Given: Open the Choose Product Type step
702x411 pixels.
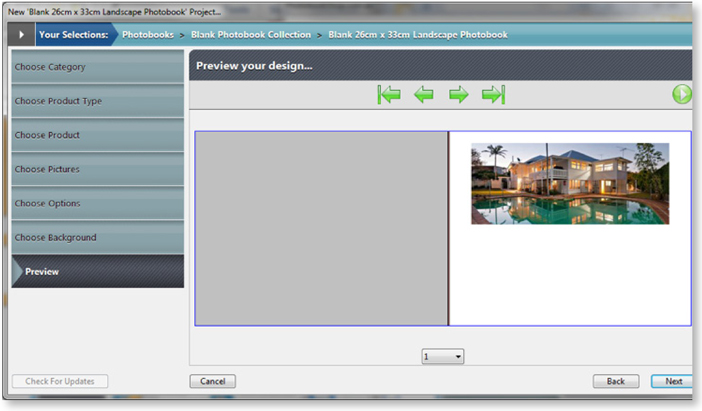Looking at the screenshot, I should (x=97, y=101).
